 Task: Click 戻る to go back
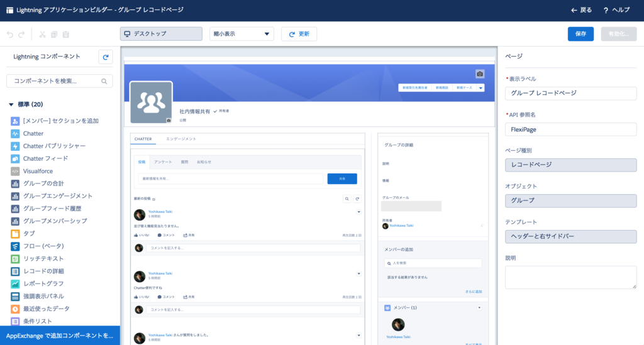tap(582, 10)
